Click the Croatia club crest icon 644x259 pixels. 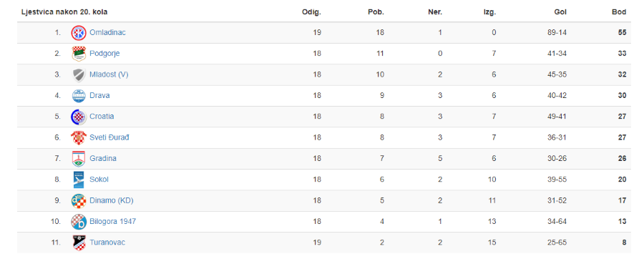click(79, 117)
